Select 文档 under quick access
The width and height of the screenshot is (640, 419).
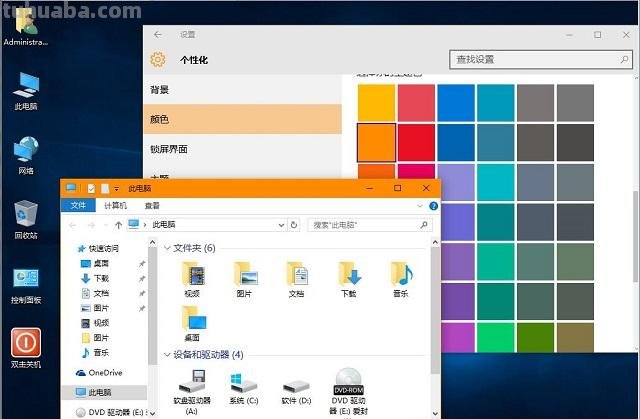pyautogui.click(x=95, y=293)
